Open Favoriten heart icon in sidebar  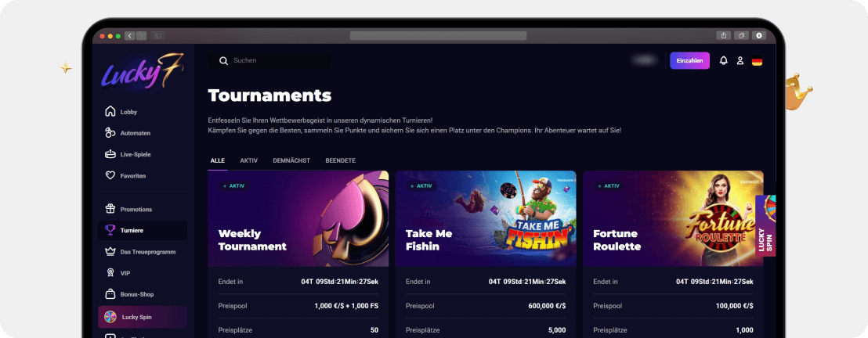(x=110, y=175)
